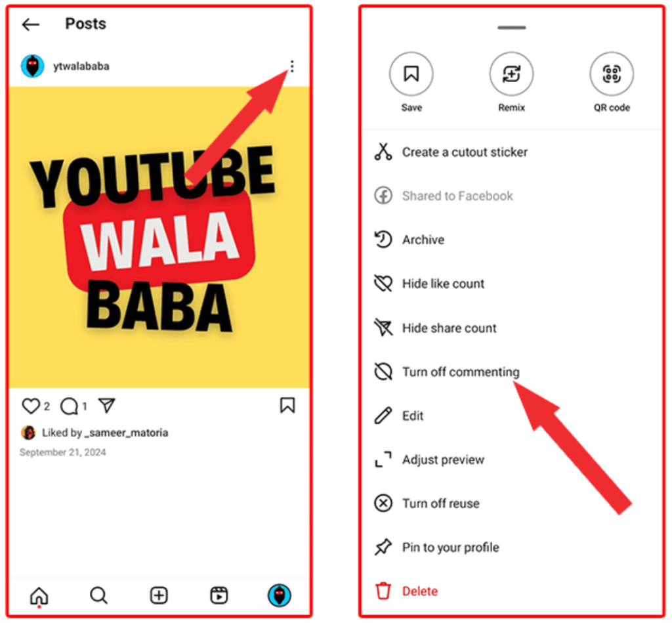Like the post with the heart icon
This screenshot has width=672, height=623.
[x=31, y=406]
